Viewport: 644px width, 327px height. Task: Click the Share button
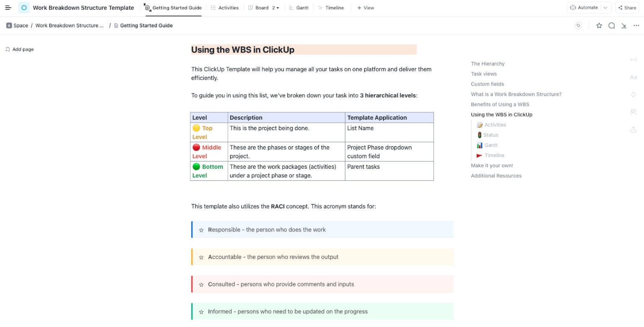pyautogui.click(x=627, y=7)
